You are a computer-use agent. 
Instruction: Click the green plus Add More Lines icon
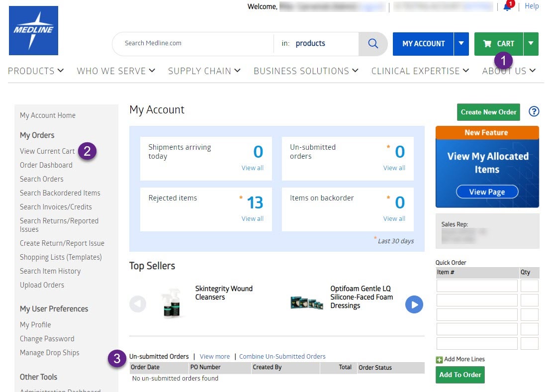(439, 360)
